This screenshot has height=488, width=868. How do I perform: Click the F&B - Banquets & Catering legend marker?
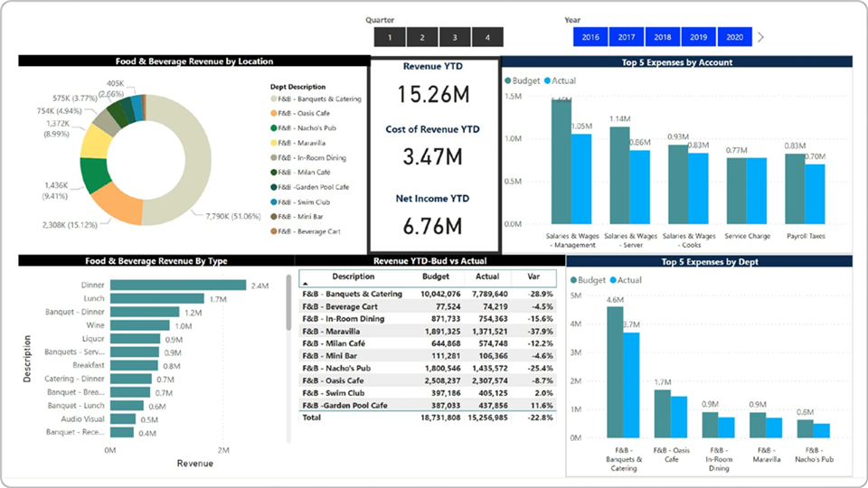pos(274,99)
